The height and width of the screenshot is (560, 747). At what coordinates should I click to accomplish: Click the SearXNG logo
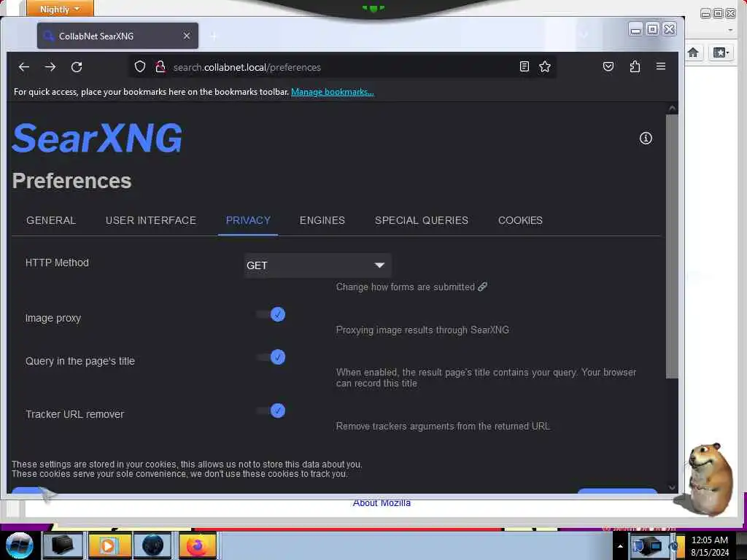click(x=97, y=138)
